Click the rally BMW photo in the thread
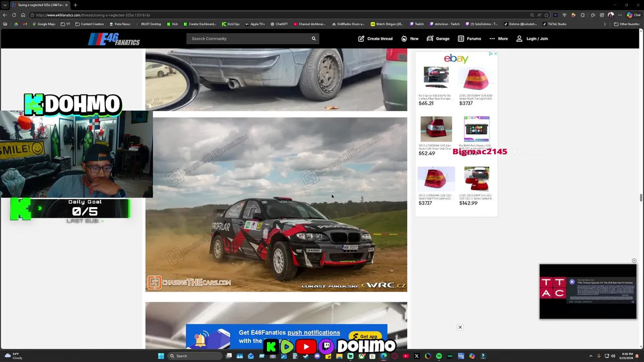The height and width of the screenshot is (362, 644). pyautogui.click(x=276, y=204)
